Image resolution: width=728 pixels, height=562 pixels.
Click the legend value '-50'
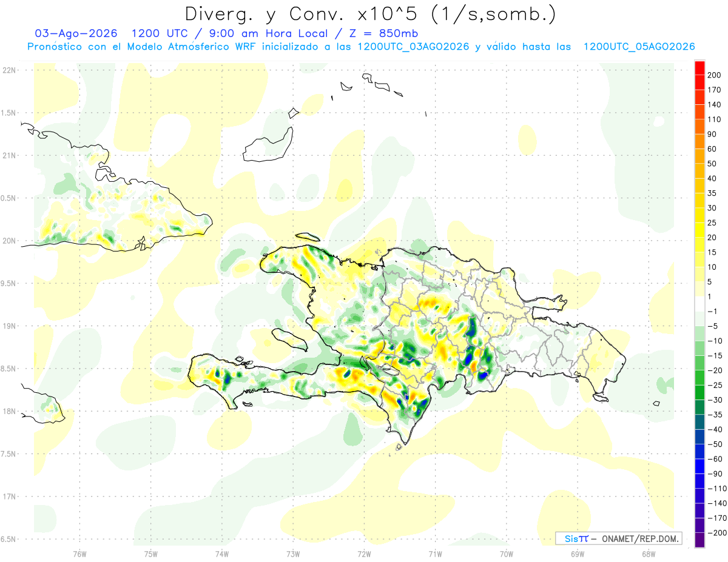[714, 444]
